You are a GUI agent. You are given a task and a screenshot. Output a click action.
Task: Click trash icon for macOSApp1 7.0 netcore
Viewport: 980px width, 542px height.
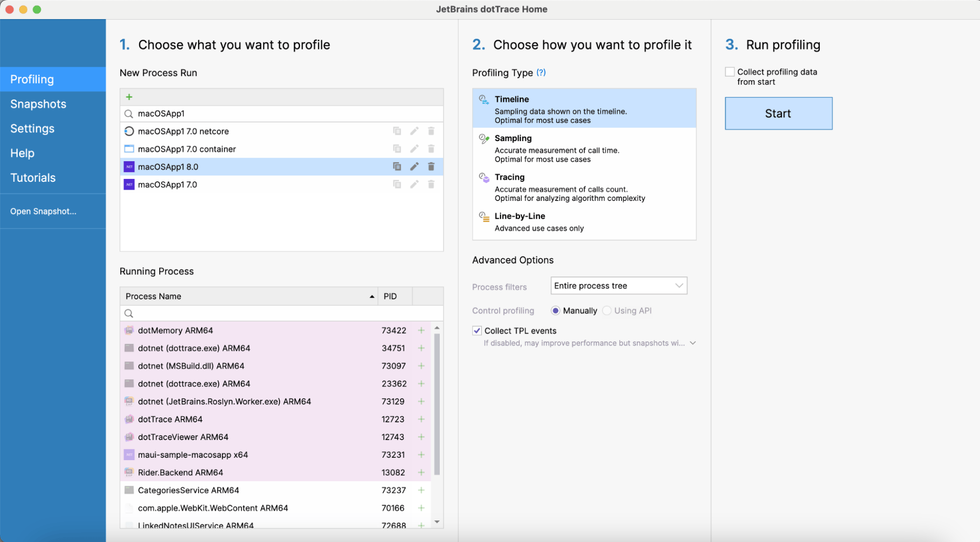431,131
